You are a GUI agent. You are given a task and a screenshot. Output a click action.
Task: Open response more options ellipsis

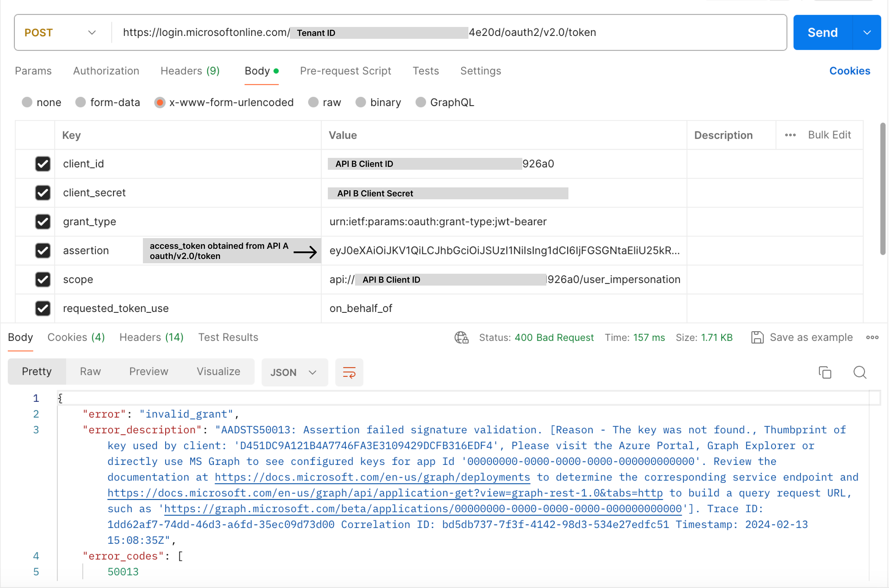point(872,337)
